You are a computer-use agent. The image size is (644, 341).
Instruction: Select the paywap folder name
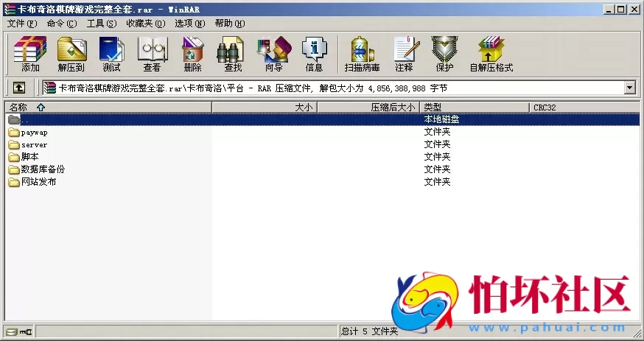click(35, 133)
